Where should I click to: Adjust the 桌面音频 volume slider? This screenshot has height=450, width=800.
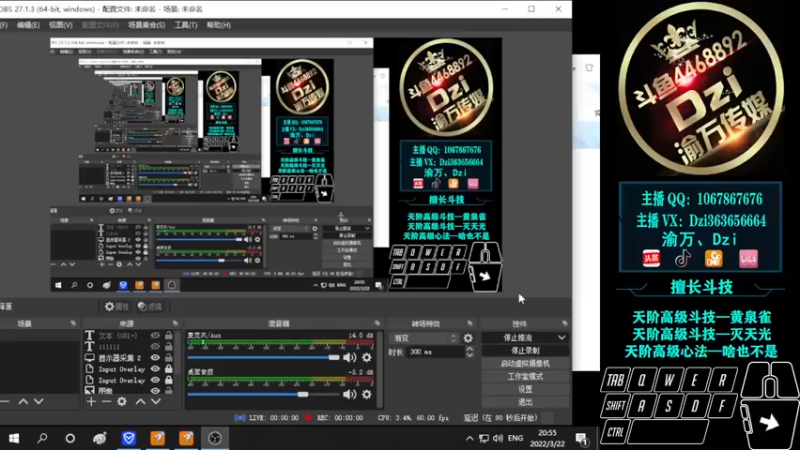pos(263,394)
